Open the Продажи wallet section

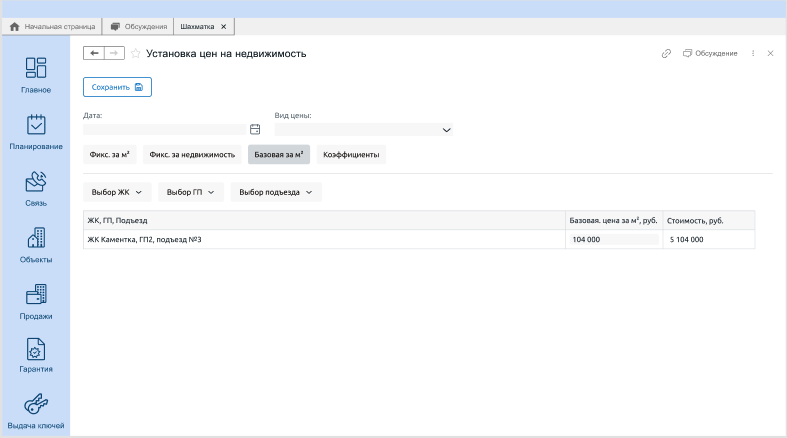pos(36,301)
